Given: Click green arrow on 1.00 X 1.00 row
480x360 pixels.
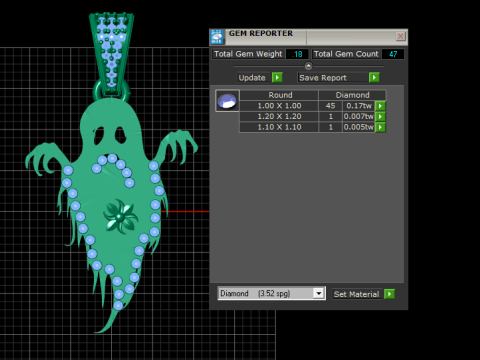Looking at the screenshot, I should (380, 106).
